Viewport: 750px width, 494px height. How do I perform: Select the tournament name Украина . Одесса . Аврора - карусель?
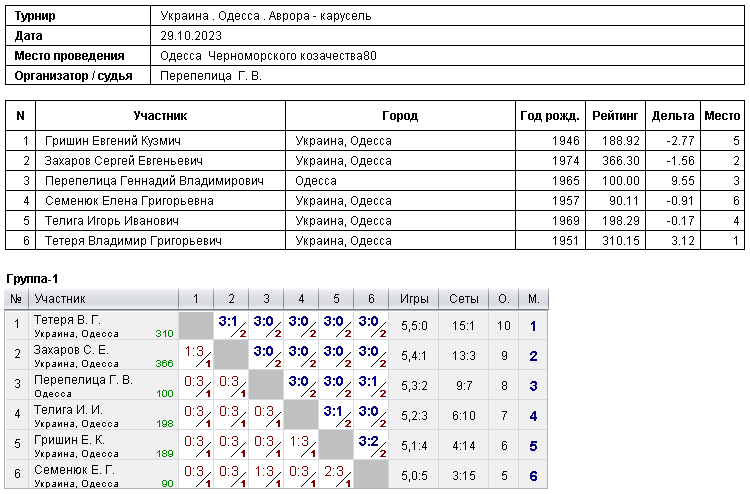(x=265, y=16)
